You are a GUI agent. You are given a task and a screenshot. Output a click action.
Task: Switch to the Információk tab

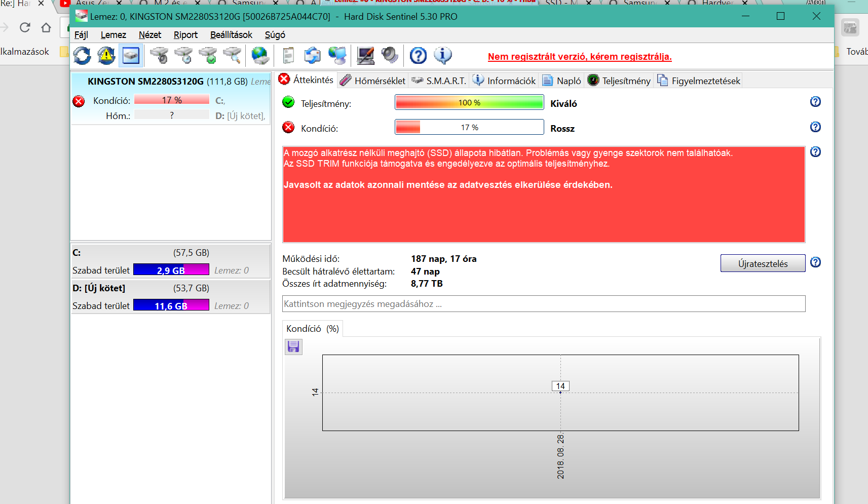504,81
